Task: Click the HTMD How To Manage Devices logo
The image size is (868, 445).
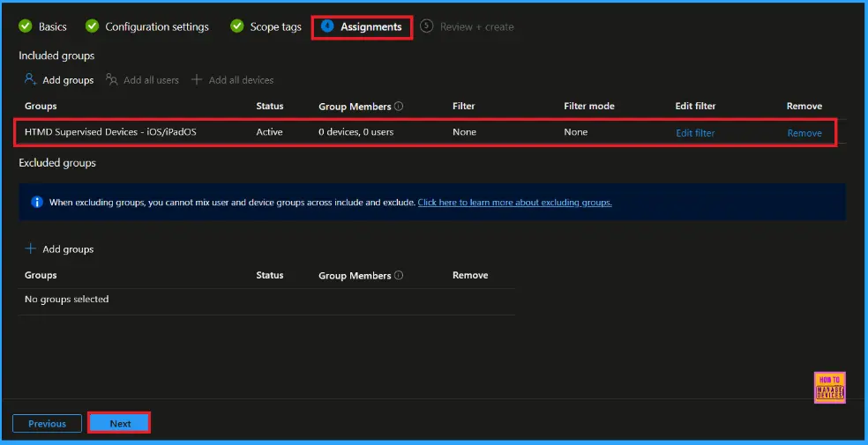Action: click(829, 387)
